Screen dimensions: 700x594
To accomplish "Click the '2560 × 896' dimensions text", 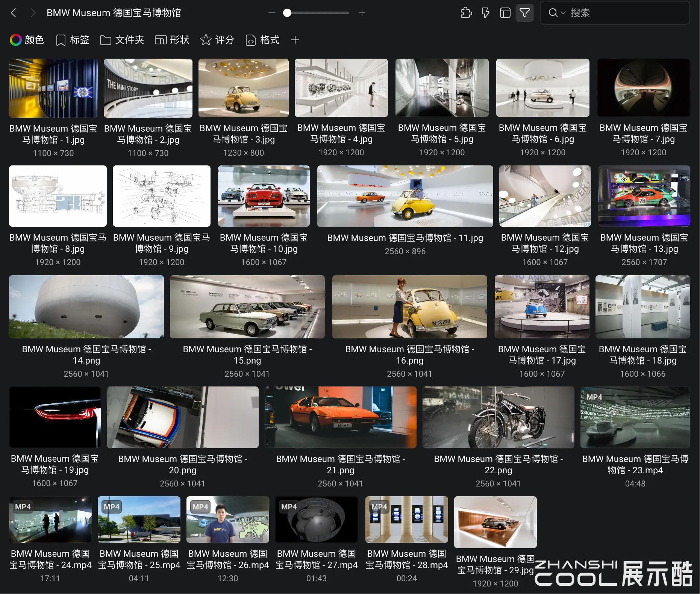I will click(x=405, y=251).
